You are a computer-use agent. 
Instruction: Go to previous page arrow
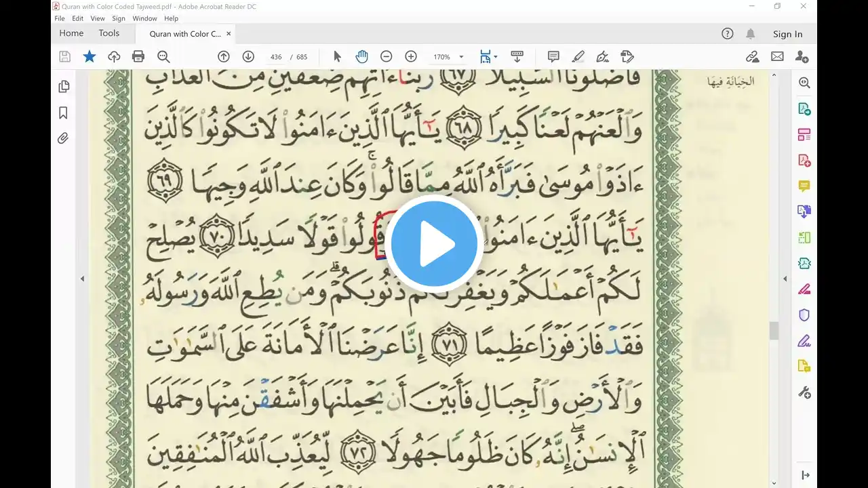(224, 57)
